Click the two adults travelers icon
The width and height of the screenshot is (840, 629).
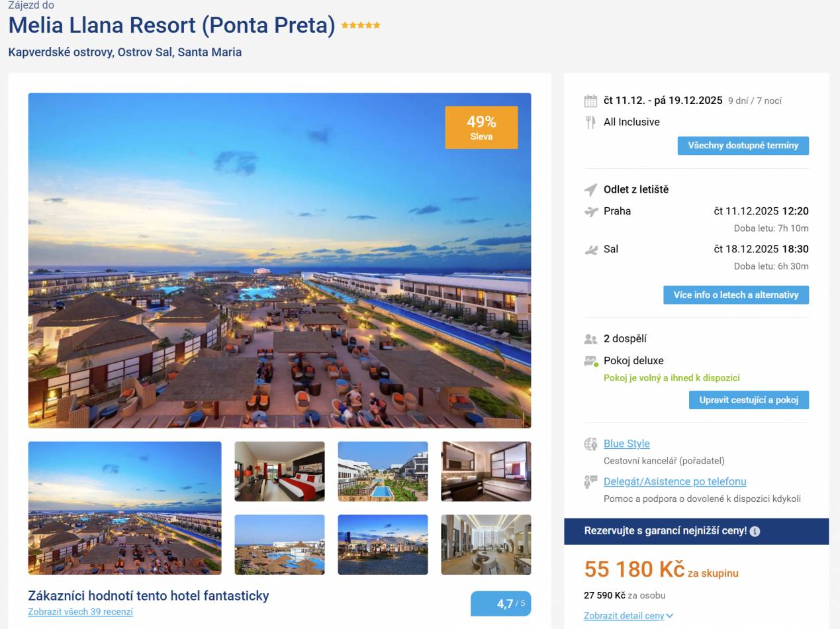coord(590,339)
